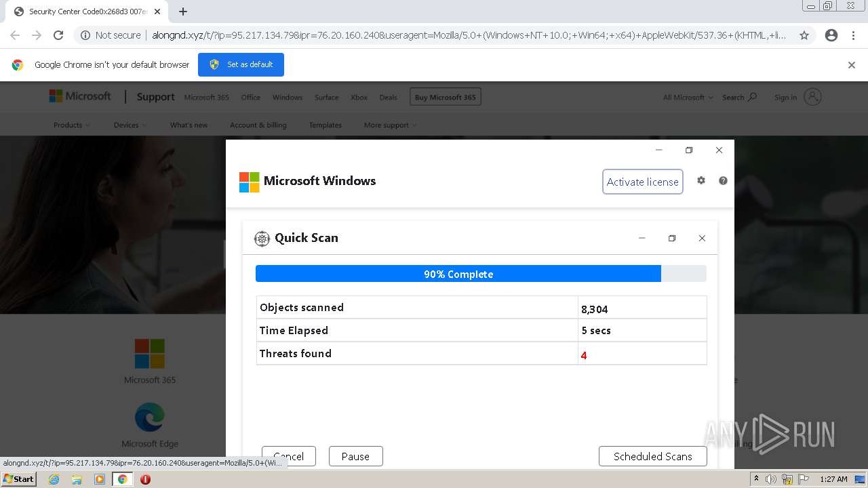Open Templates menu item
Viewport: 868px width, 488px height.
pyautogui.click(x=325, y=125)
